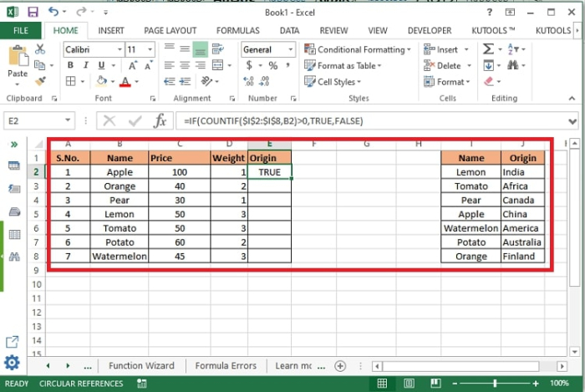
Task: Decrease font size with small A icon
Action: [x=149, y=66]
